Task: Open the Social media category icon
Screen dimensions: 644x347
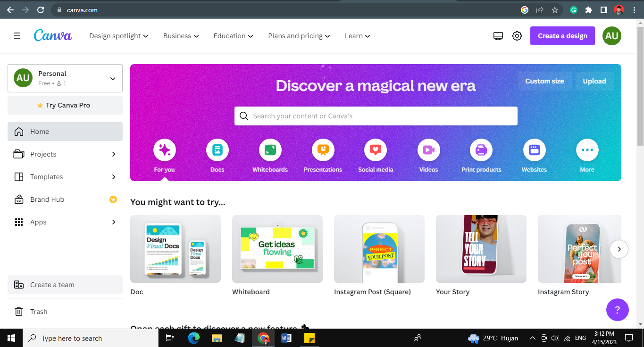Action: pyautogui.click(x=375, y=149)
